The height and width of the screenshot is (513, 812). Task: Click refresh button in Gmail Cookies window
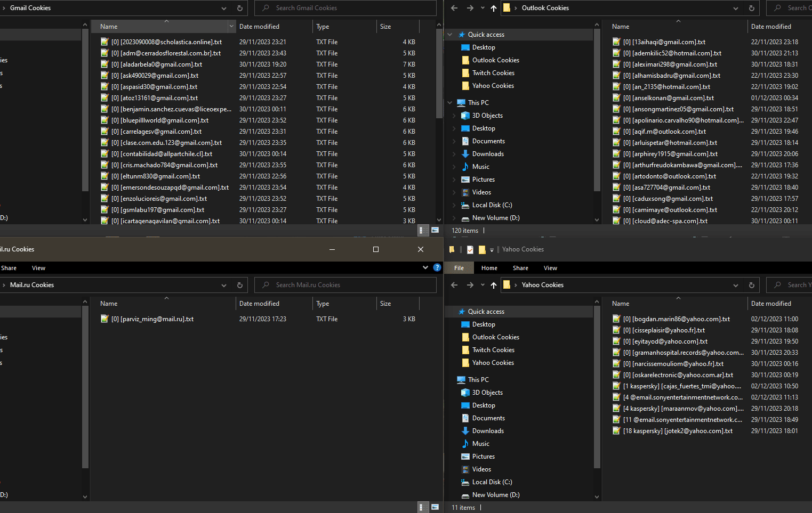[239, 8]
